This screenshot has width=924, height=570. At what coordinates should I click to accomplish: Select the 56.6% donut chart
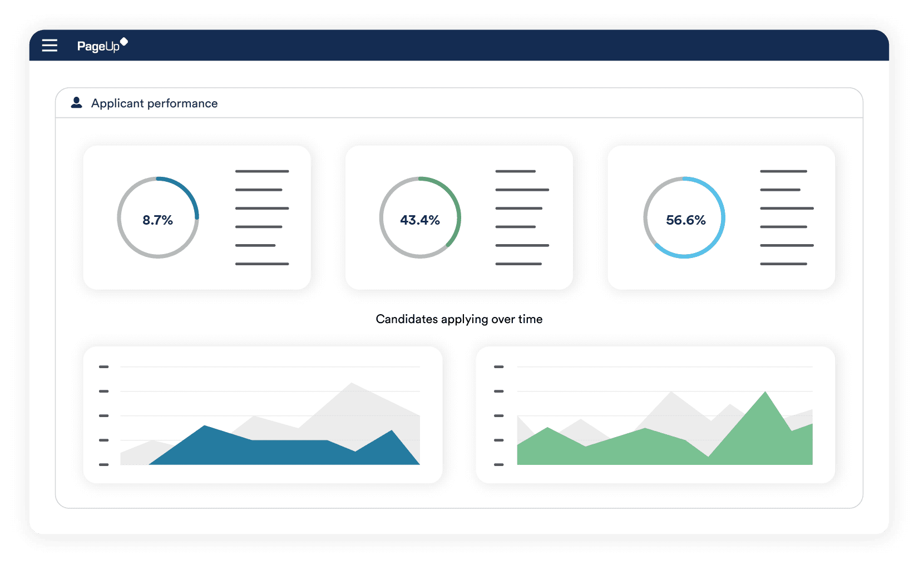click(684, 219)
